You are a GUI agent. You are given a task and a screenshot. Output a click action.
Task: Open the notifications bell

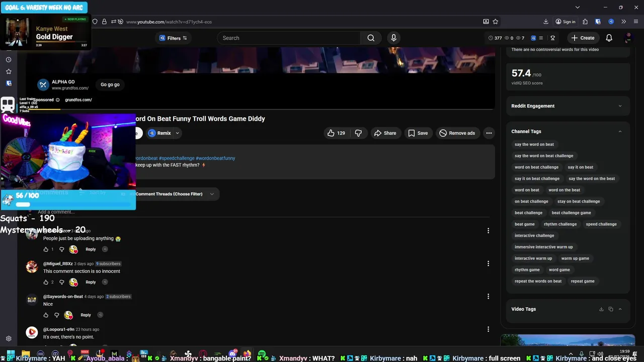pyautogui.click(x=609, y=38)
